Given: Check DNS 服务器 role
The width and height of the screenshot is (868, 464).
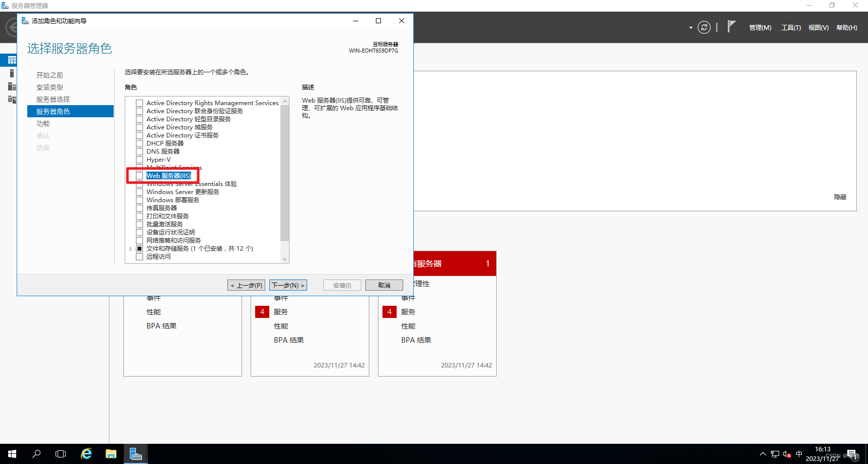Looking at the screenshot, I should tap(139, 152).
